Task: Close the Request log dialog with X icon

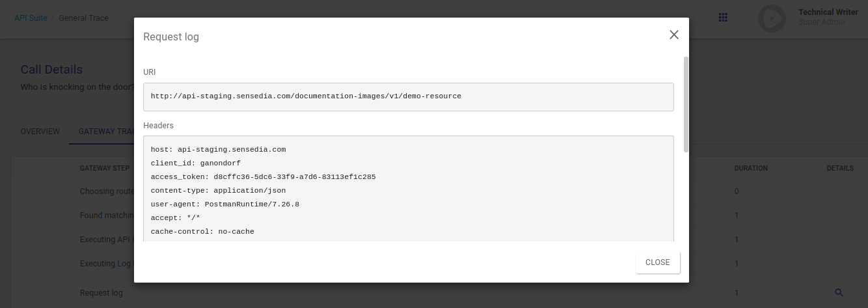Action: point(674,35)
